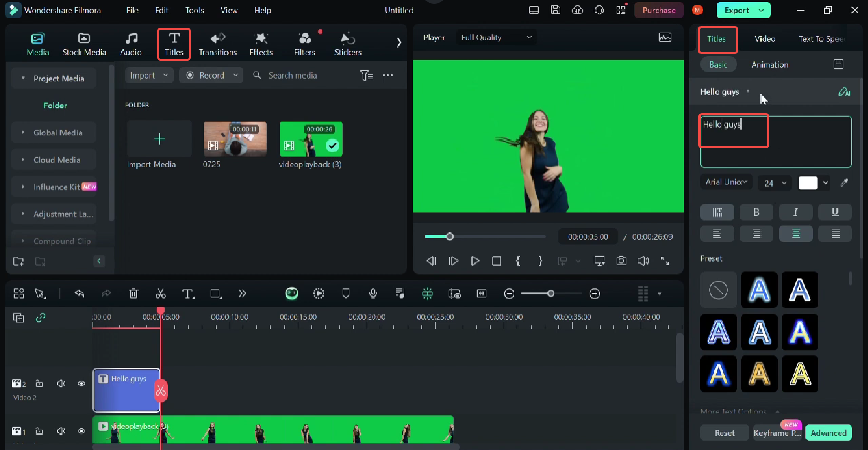Click the voiceover microphone icon
Image resolution: width=868 pixels, height=450 pixels.
point(373,293)
